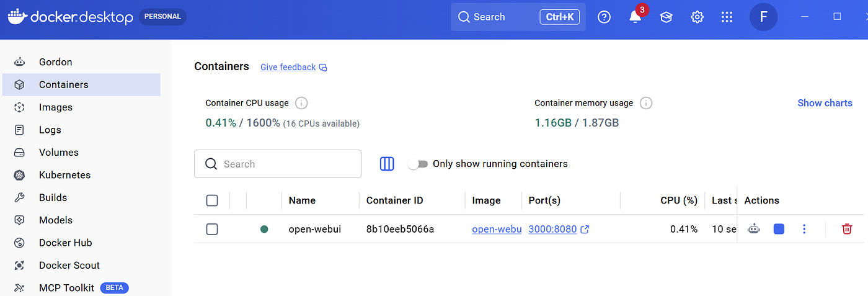This screenshot has height=296, width=868.
Task: Open Docker Hub in the sidebar
Action: coord(81,243)
